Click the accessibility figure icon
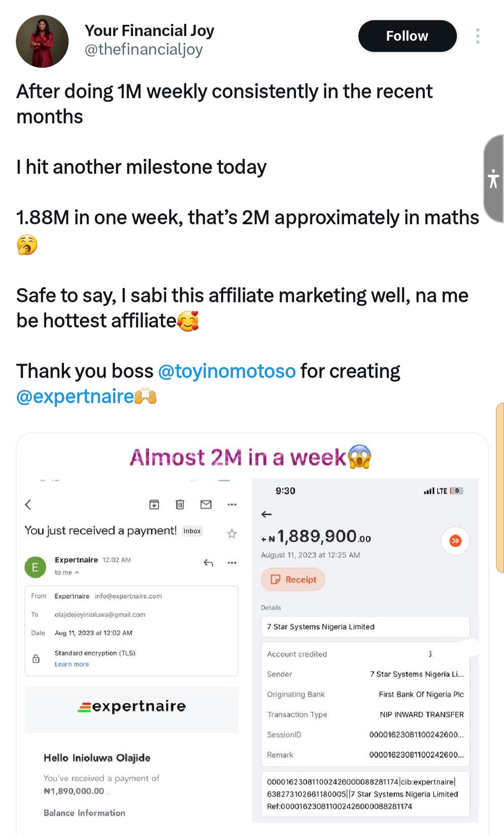 coord(493,179)
